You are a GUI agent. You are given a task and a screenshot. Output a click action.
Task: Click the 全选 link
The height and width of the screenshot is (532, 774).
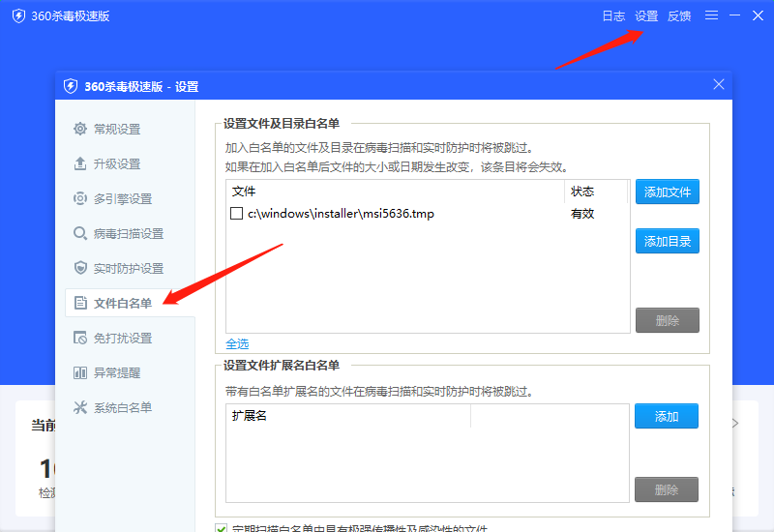coord(237,344)
